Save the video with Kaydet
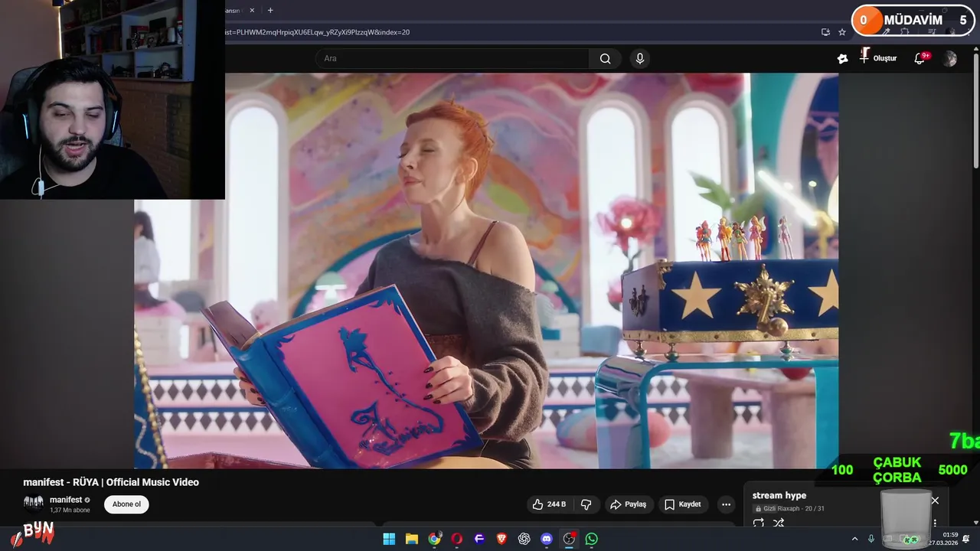The image size is (980, 551). coord(682,504)
